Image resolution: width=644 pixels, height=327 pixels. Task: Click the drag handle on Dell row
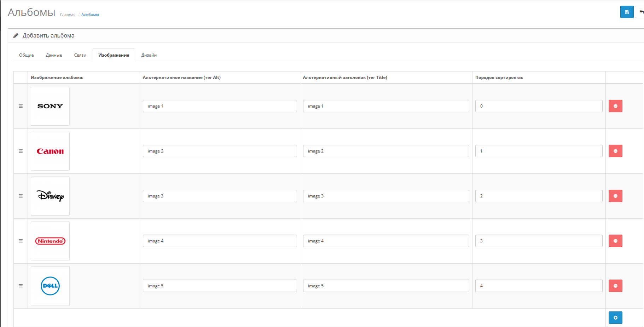[x=21, y=286]
